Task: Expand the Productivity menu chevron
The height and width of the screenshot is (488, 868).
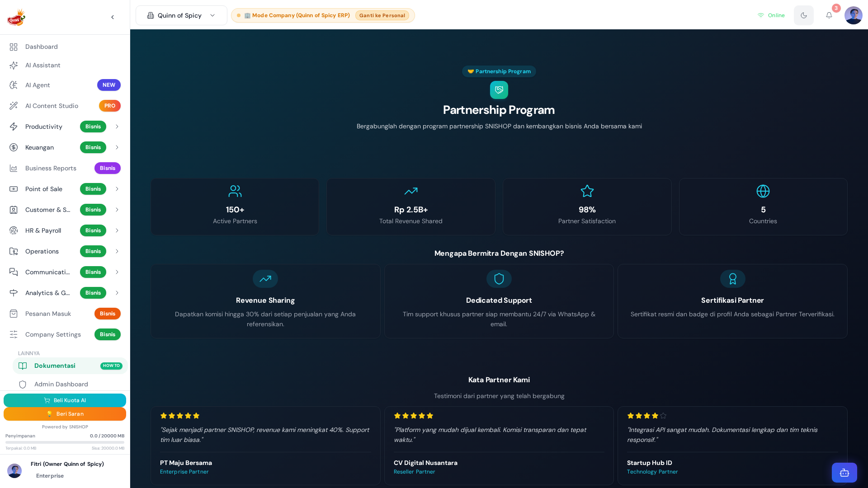Action: point(117,127)
